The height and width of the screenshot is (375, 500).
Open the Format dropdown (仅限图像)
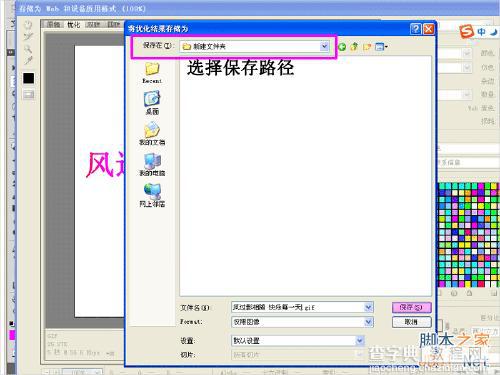coord(302,322)
